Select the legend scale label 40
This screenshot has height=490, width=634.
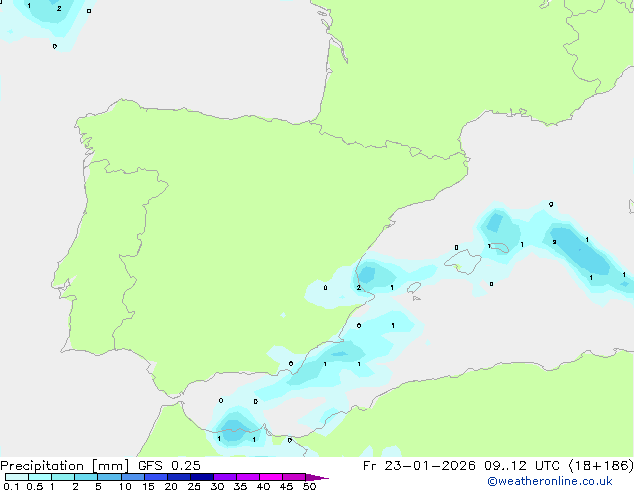(263, 486)
